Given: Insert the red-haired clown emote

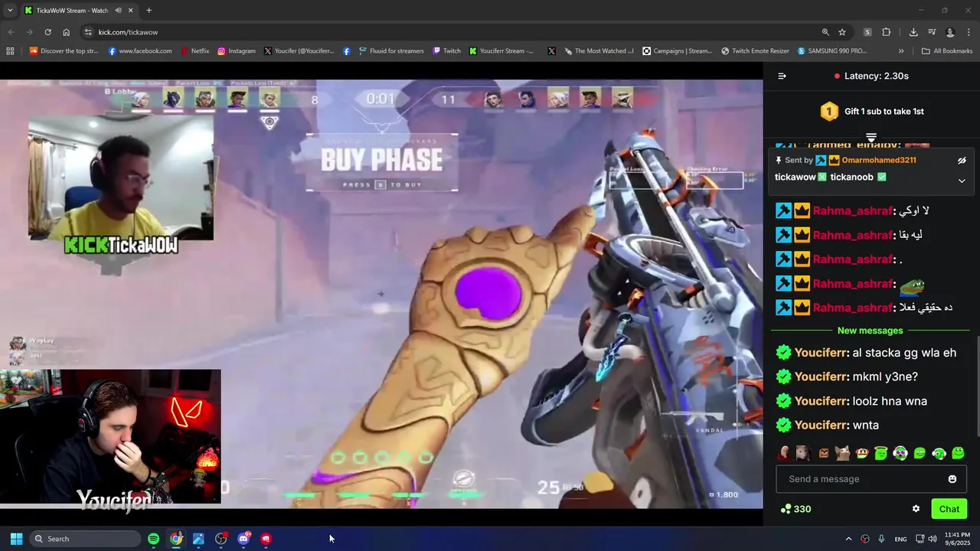Looking at the screenshot, I should click(x=861, y=453).
